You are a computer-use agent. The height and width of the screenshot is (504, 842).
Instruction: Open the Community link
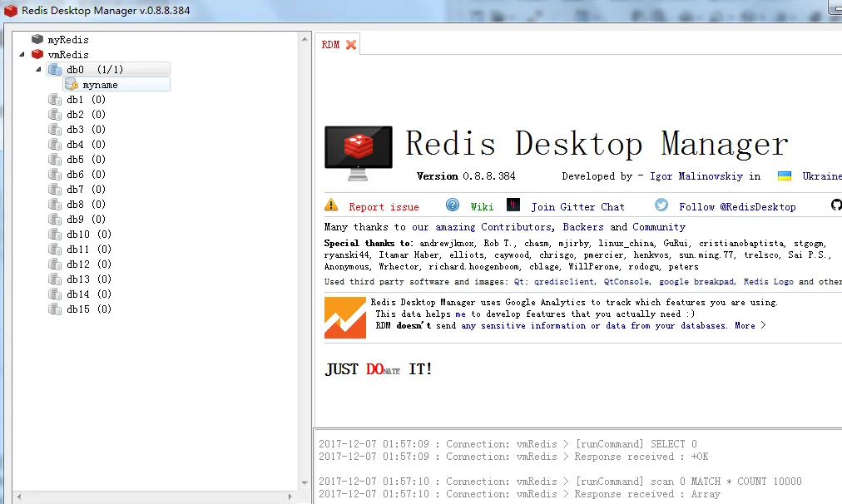click(x=659, y=227)
